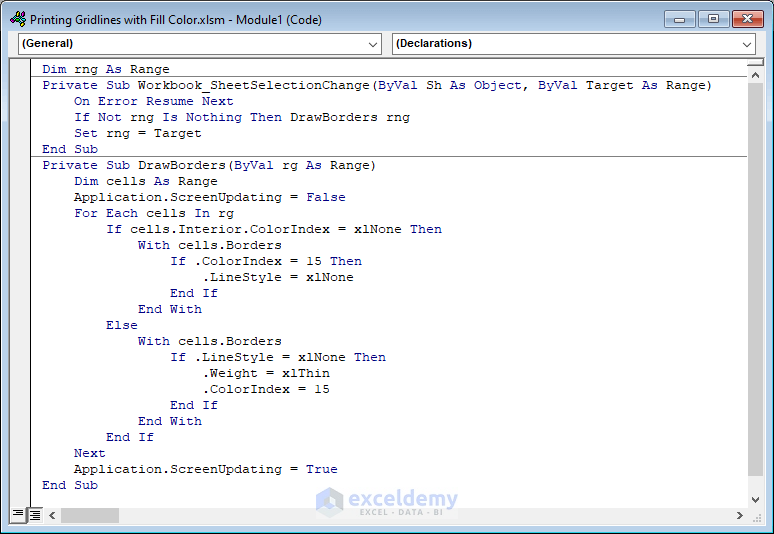Image resolution: width=774 pixels, height=534 pixels.
Task: Close the Module1 code window
Action: click(747, 19)
